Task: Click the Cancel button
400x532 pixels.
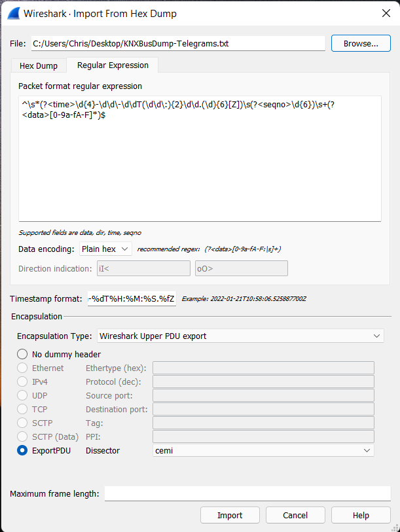Action: 295,516
